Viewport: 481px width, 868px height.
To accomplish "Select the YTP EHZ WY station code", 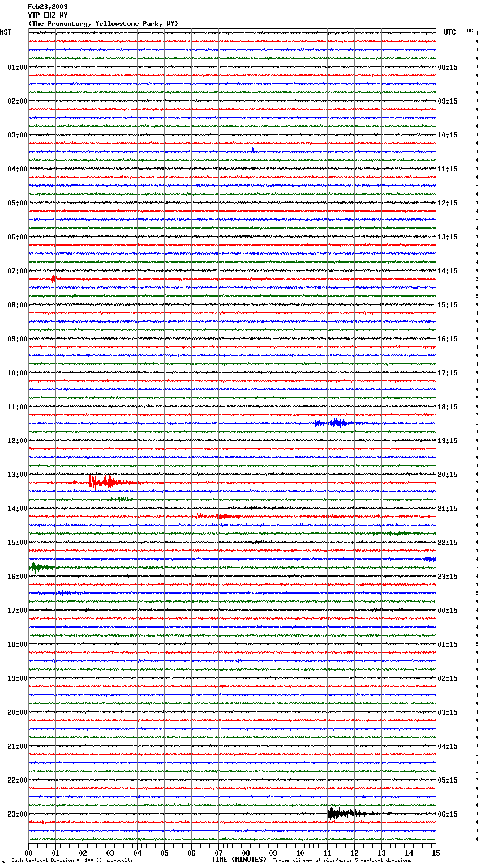I will click(48, 15).
